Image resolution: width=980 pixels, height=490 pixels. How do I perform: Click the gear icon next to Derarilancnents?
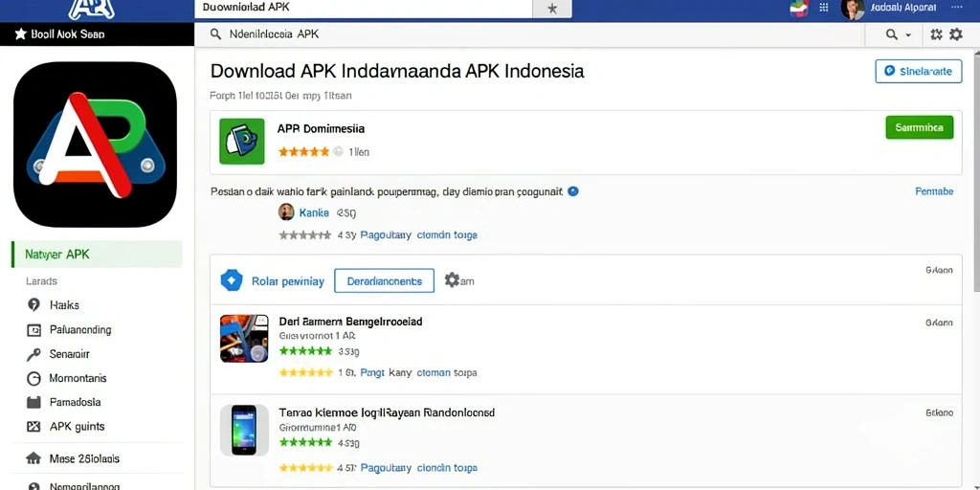click(x=452, y=280)
